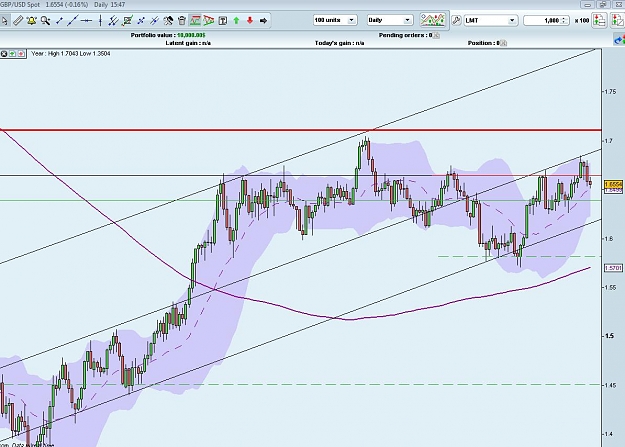Select the ruler measuring tool
Screen dimensions: 625x447
[18, 20]
